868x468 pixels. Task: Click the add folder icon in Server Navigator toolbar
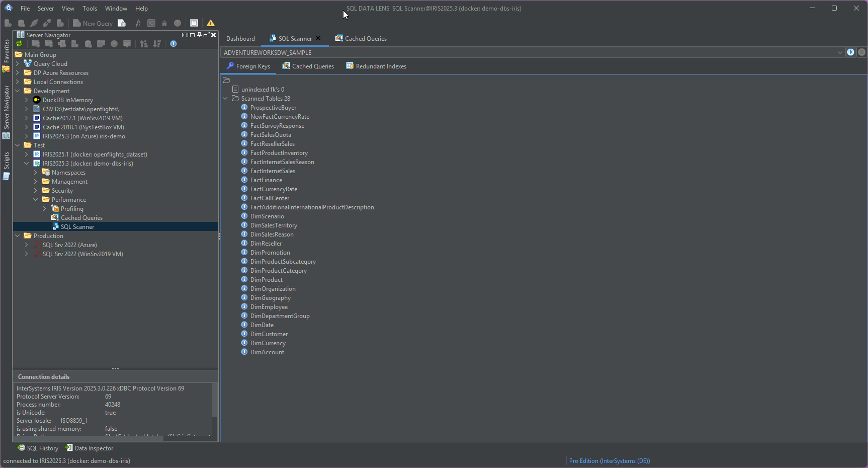[x=36, y=44]
